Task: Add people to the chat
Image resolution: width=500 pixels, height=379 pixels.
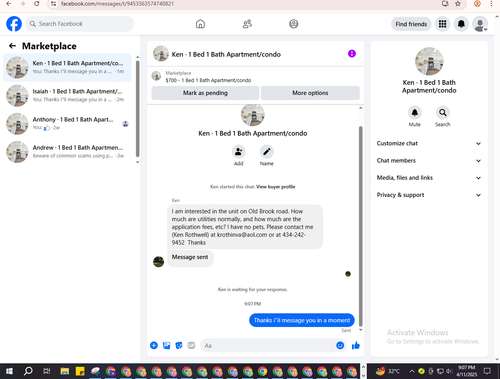Action: click(x=238, y=152)
